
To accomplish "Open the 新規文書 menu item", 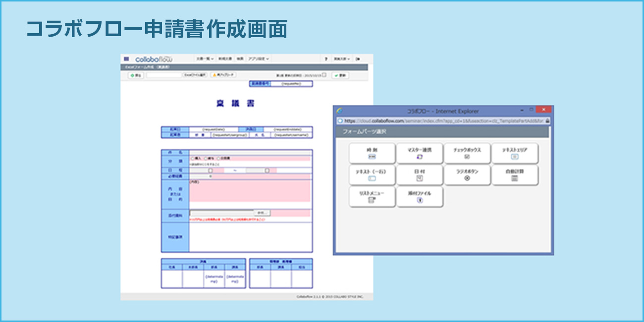I will 225,58.
